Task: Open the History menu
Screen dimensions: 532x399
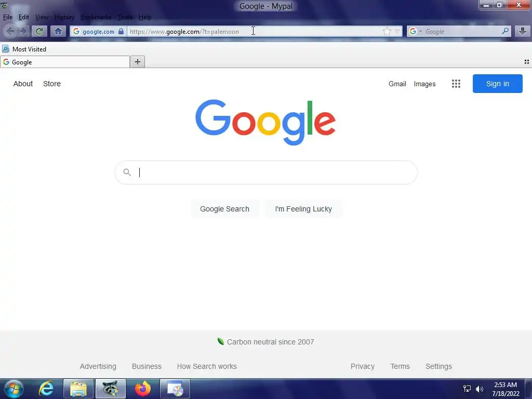Action: click(x=64, y=17)
